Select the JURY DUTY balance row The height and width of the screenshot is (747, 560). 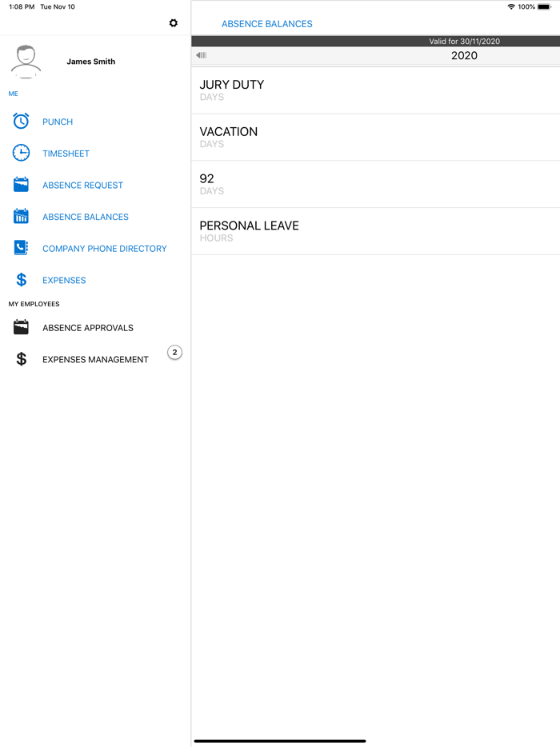(x=375, y=90)
